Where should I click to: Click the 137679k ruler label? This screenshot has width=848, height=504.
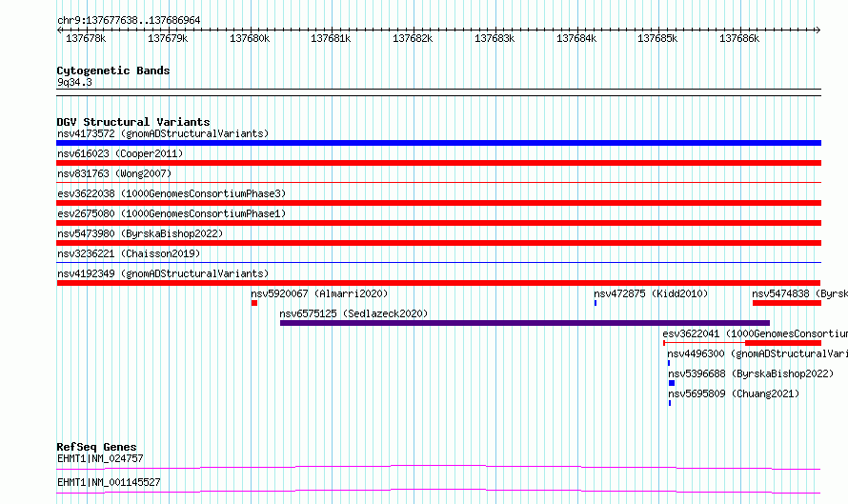click(x=168, y=39)
